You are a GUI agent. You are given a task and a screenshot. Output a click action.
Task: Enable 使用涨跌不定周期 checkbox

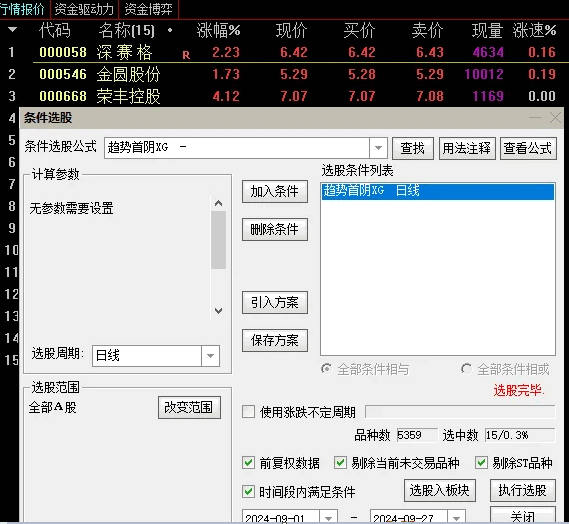(249, 412)
